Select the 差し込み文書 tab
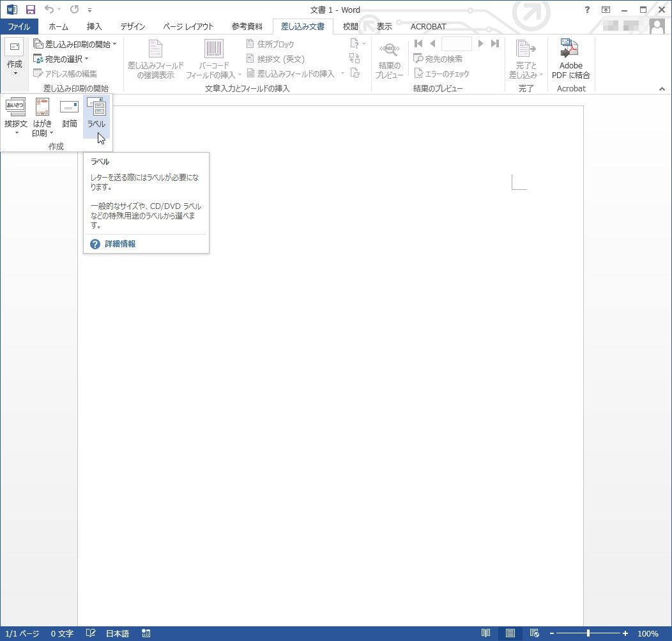 point(303,27)
